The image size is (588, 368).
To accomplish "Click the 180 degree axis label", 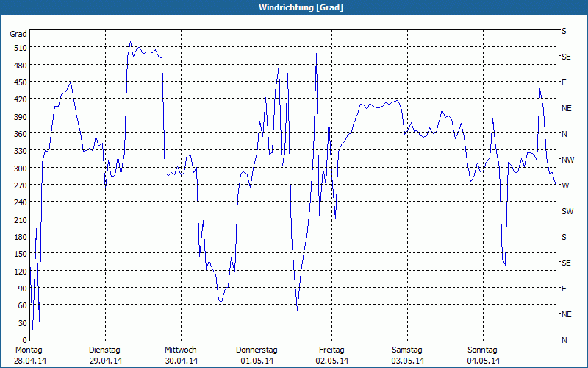I will (x=21, y=237).
